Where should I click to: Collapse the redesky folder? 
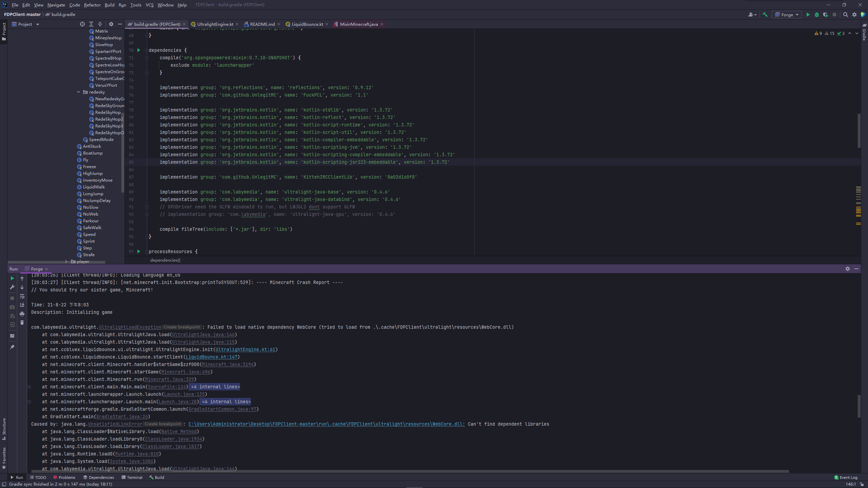click(x=79, y=92)
